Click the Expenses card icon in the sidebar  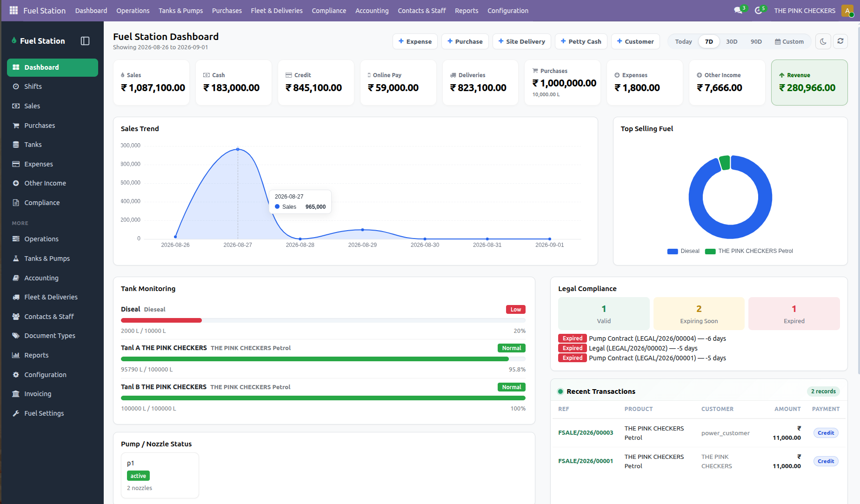click(x=16, y=164)
